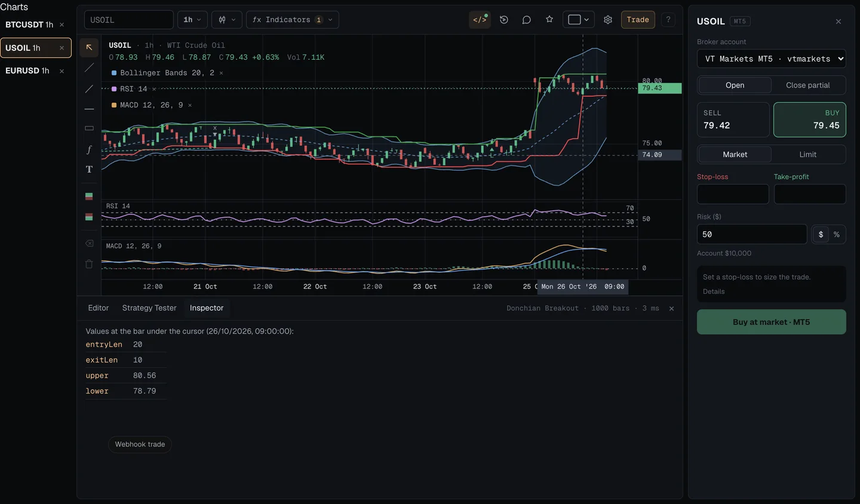This screenshot has width=860, height=504.
Task: Expand the Indicators dropdown
Action: [293, 20]
